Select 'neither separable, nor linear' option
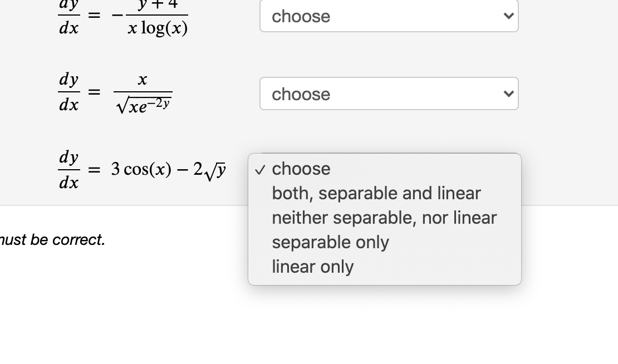 [x=384, y=218]
